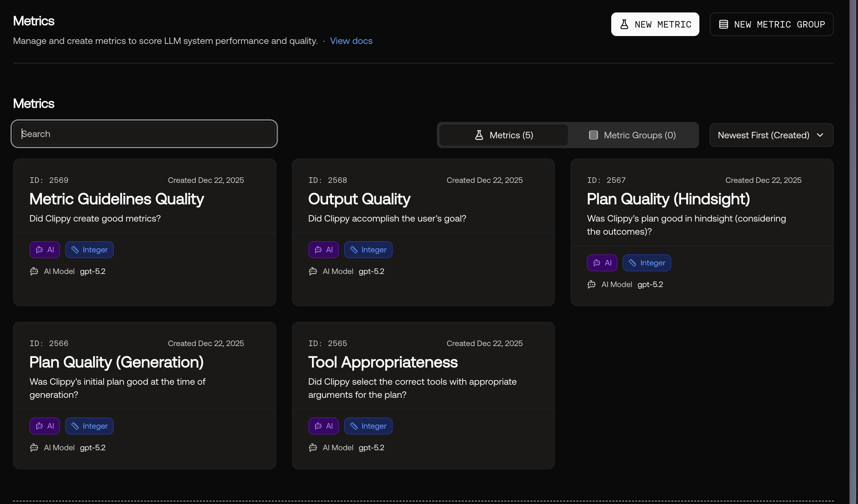The height and width of the screenshot is (504, 858).
Task: Click the chevron on the sort dropdown
Action: point(820,135)
